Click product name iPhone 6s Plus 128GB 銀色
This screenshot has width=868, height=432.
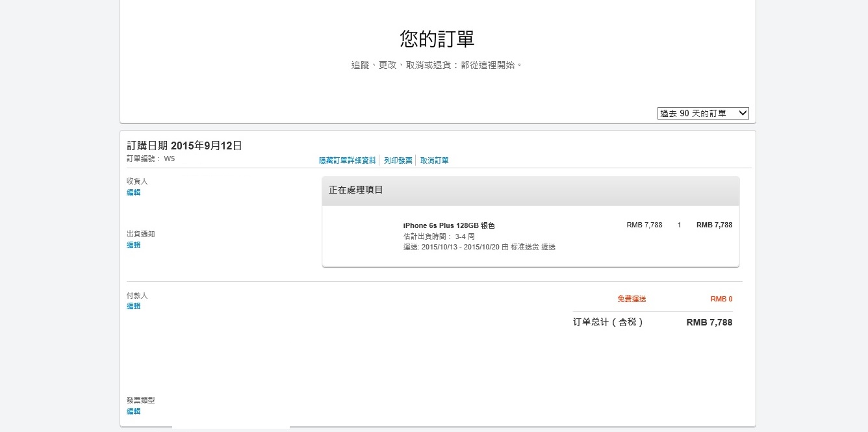point(449,225)
